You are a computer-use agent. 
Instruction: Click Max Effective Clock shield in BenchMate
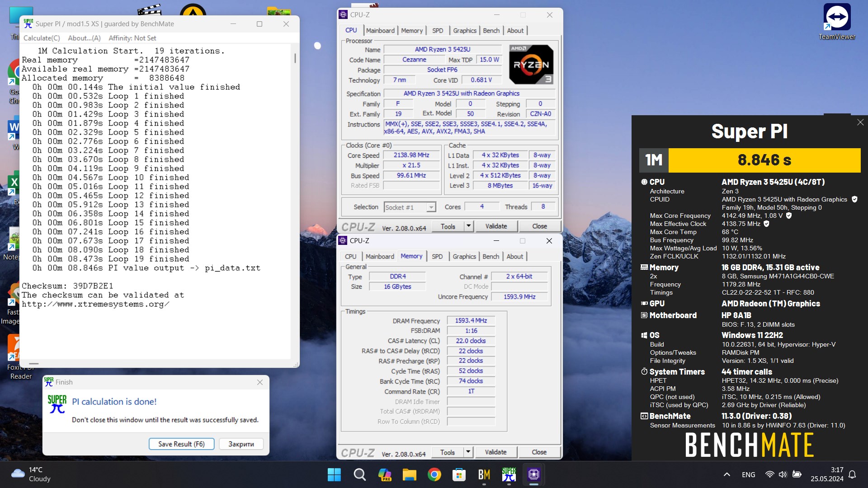pyautogui.click(x=766, y=224)
